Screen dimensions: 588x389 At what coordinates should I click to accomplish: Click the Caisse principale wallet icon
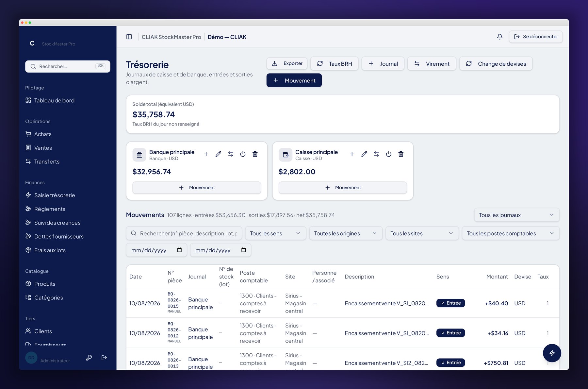[285, 155]
